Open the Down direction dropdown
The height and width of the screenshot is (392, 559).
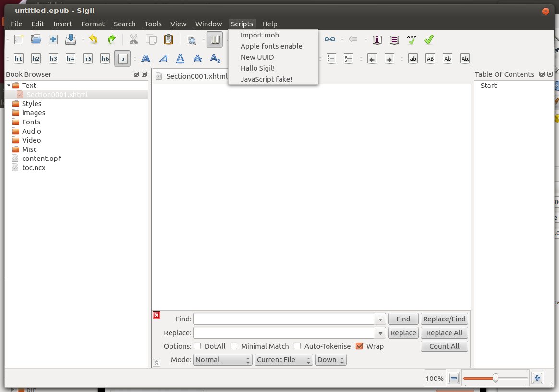click(330, 360)
